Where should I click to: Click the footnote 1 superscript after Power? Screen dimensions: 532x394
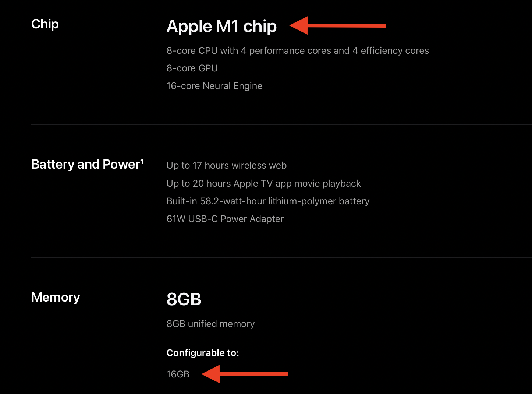142,161
